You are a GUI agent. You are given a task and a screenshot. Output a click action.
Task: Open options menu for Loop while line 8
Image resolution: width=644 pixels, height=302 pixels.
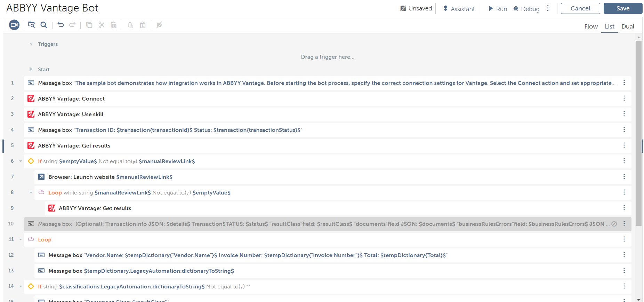click(x=624, y=192)
